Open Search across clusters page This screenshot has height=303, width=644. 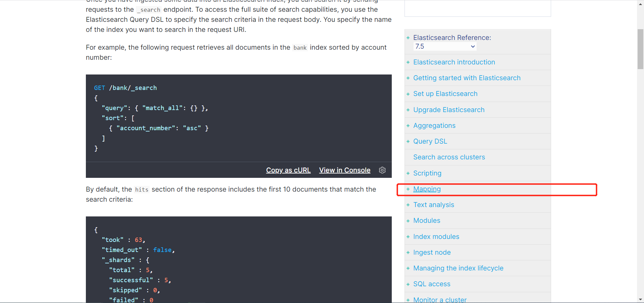coord(449,157)
